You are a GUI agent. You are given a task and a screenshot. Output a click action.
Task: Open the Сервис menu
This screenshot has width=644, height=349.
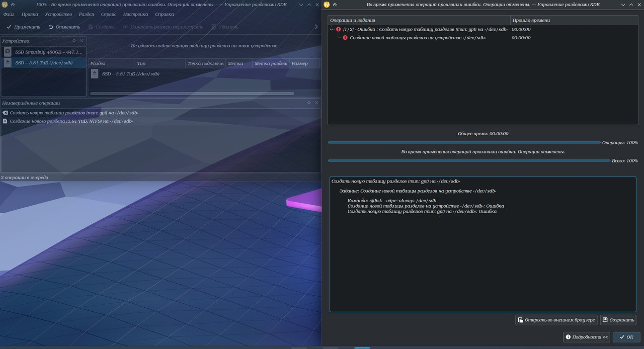pyautogui.click(x=109, y=14)
